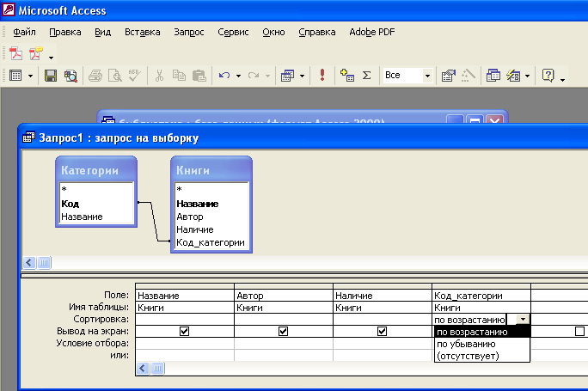This screenshot has width=588, height=391.
Task: Open PDF toolbar options arrow
Action: [x=51, y=58]
